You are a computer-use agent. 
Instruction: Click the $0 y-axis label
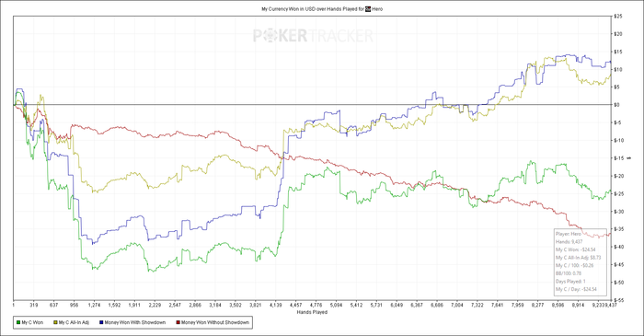point(616,105)
